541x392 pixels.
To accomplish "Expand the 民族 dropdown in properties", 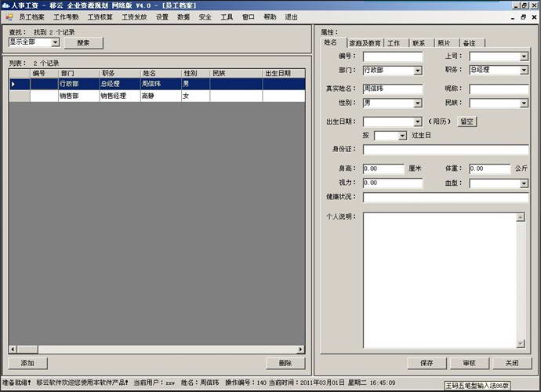I will click(x=524, y=103).
